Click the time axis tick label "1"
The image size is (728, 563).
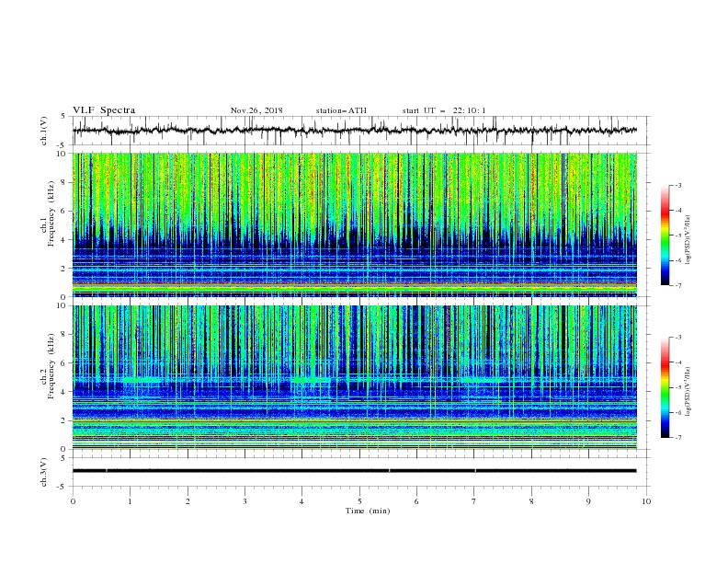[x=130, y=501]
